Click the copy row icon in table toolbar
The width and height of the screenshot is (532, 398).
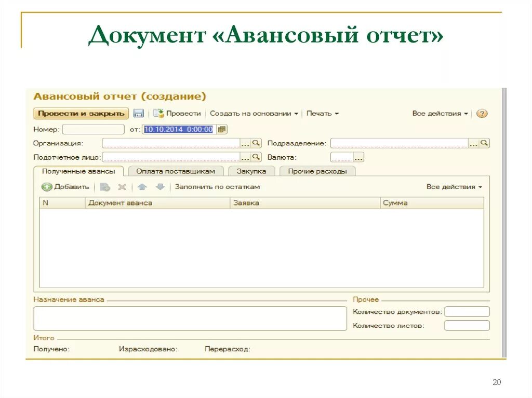(x=105, y=187)
